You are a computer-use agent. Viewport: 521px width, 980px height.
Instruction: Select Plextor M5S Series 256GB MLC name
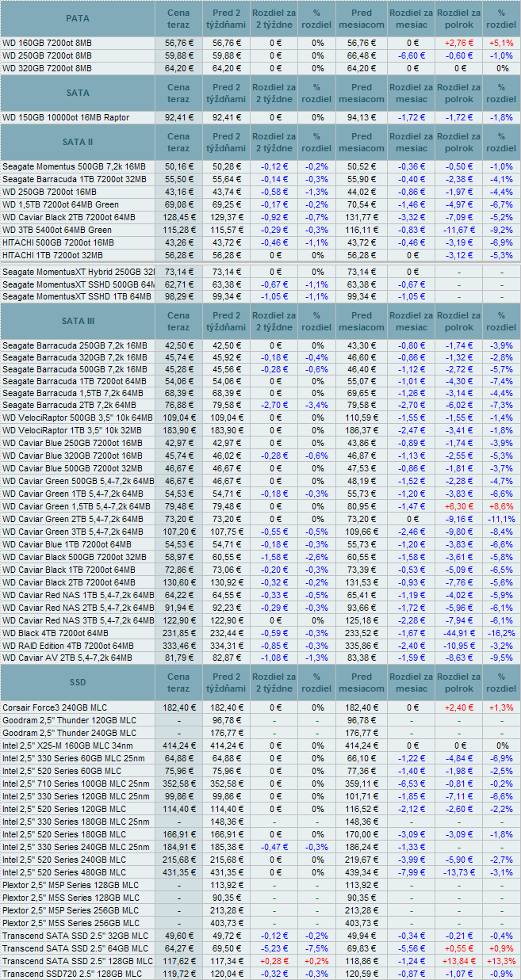click(x=70, y=923)
